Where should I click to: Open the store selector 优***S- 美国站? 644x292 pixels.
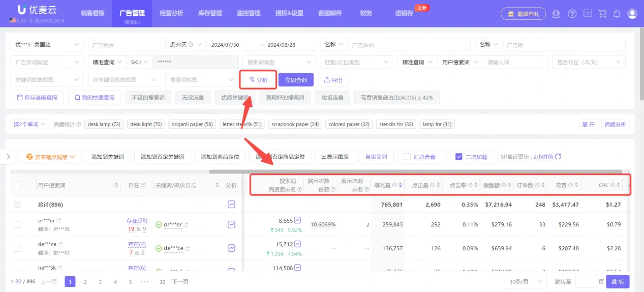pyautogui.click(x=47, y=45)
